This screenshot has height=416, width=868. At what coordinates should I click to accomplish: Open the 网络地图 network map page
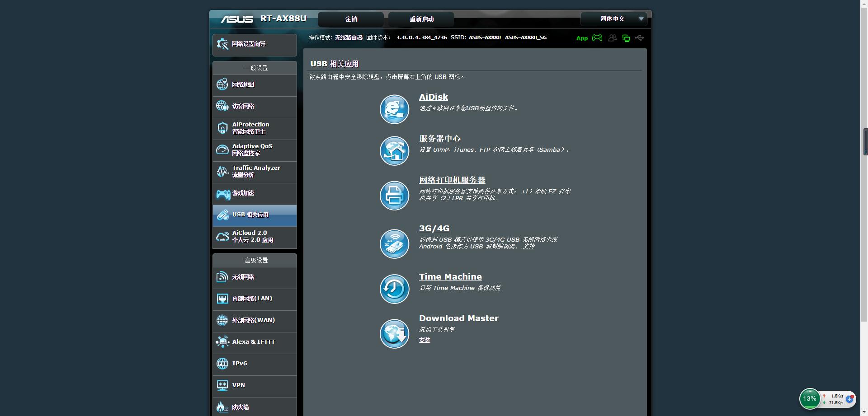255,85
